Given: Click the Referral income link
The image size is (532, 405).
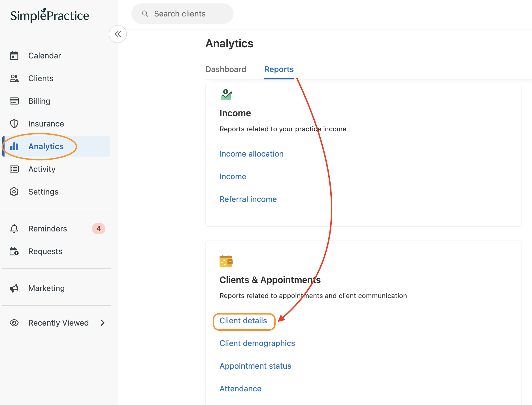Looking at the screenshot, I should [x=248, y=199].
